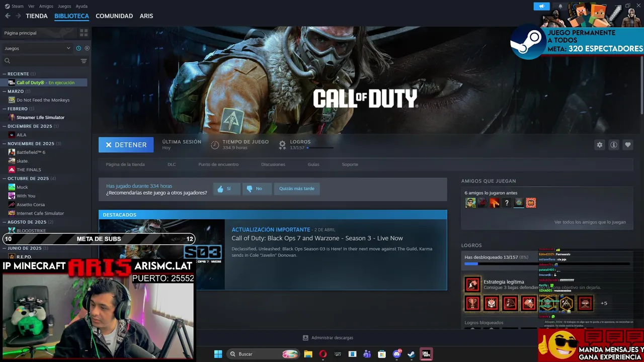Open the Guías tab
The width and height of the screenshot is (644, 362).
coord(313,164)
